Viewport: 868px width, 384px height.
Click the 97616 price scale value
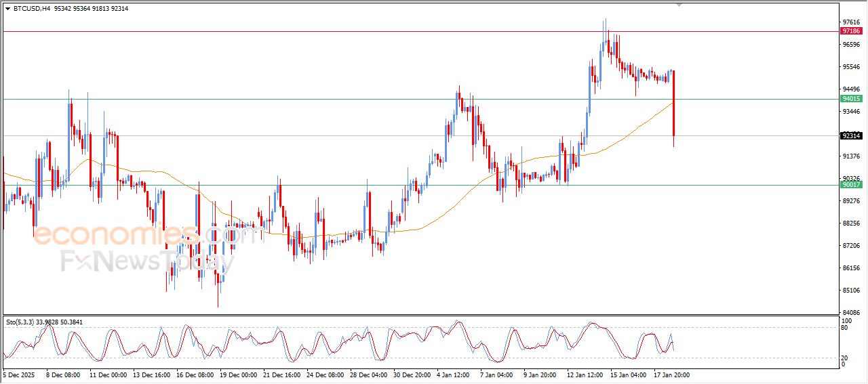[x=850, y=22]
